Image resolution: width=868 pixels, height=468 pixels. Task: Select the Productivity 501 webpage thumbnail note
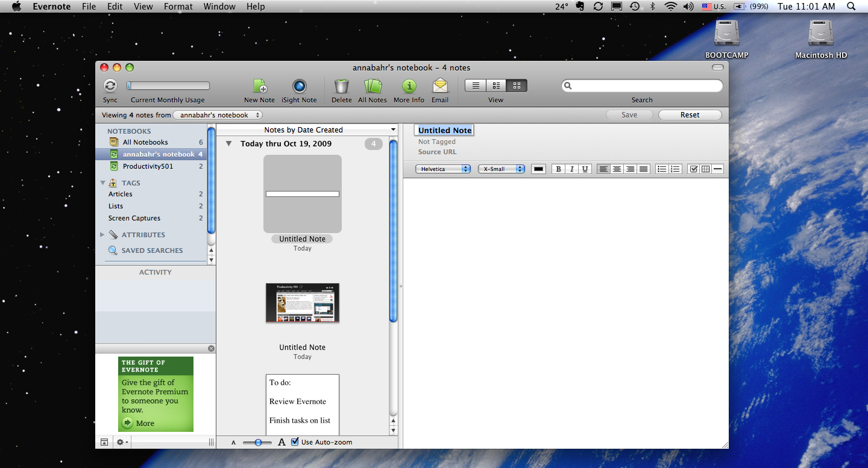pos(303,303)
